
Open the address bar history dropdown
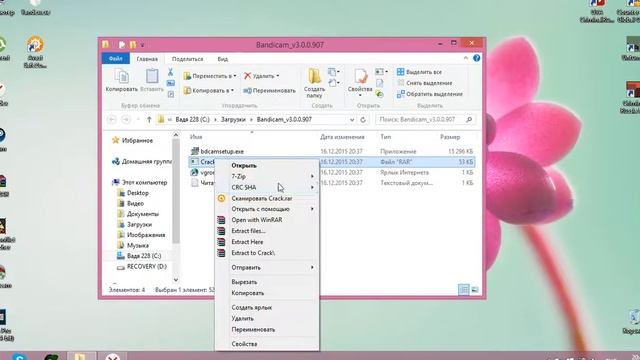(x=352, y=120)
